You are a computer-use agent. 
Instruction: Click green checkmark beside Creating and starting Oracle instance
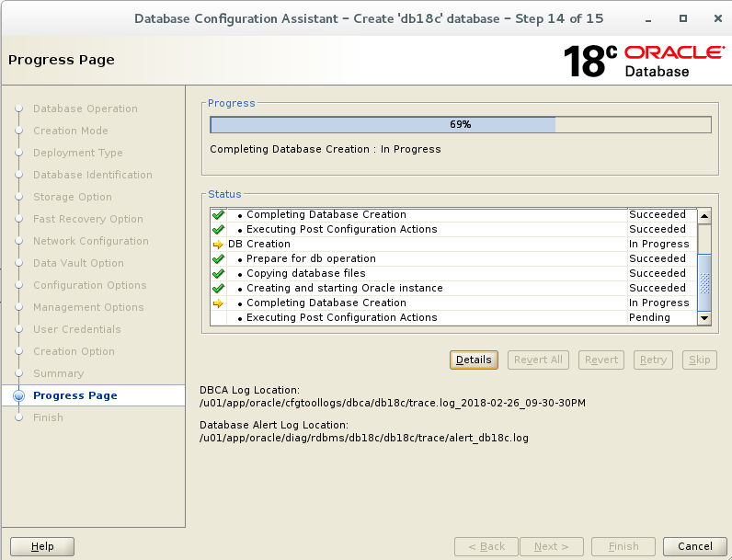point(218,289)
